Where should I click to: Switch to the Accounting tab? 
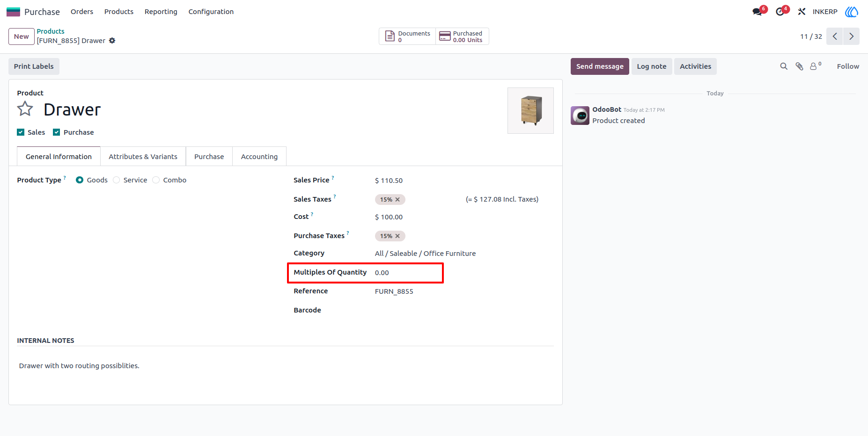point(259,157)
